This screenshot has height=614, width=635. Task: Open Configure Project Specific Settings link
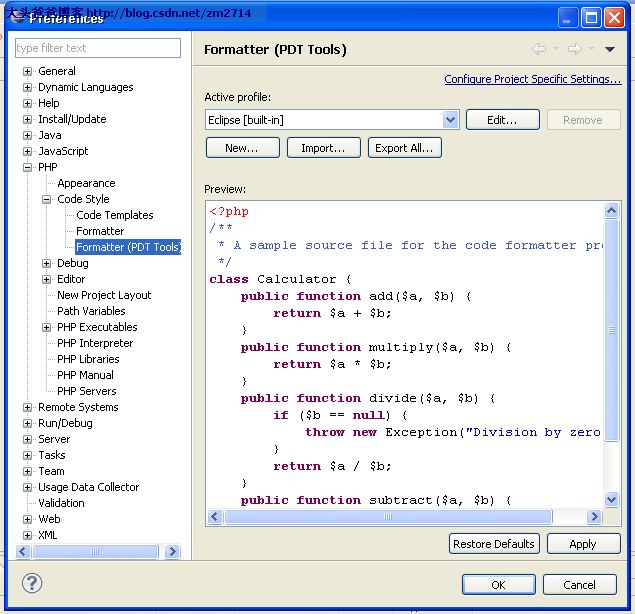[x=533, y=79]
